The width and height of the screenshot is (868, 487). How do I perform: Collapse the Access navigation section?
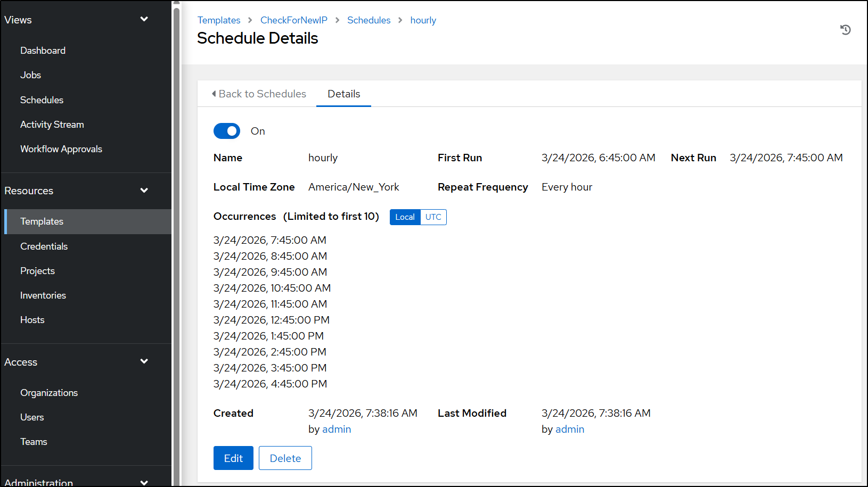(x=144, y=362)
